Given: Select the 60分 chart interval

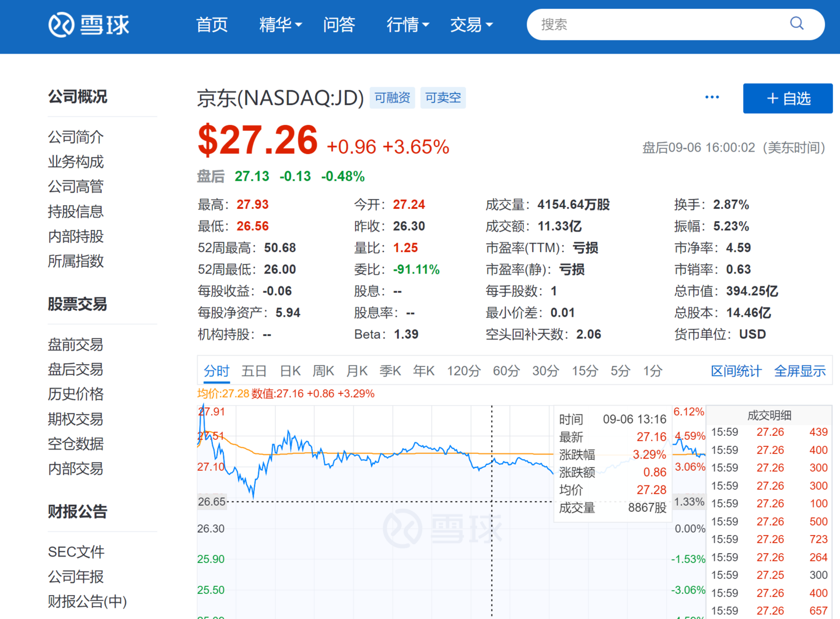Looking at the screenshot, I should pos(506,370).
